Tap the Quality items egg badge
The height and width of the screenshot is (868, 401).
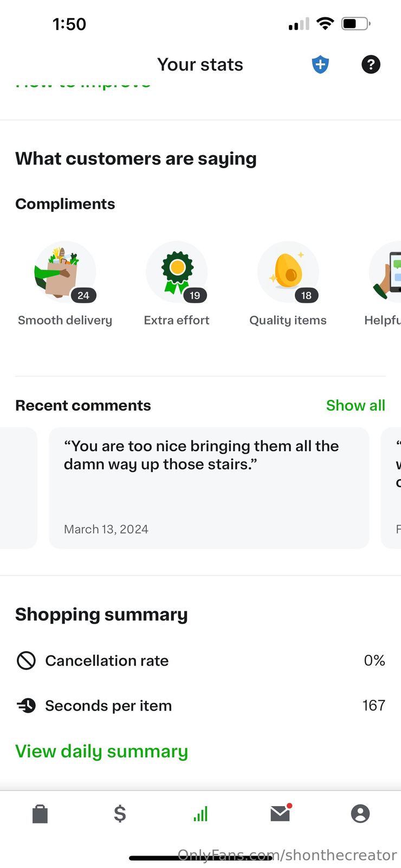(288, 272)
